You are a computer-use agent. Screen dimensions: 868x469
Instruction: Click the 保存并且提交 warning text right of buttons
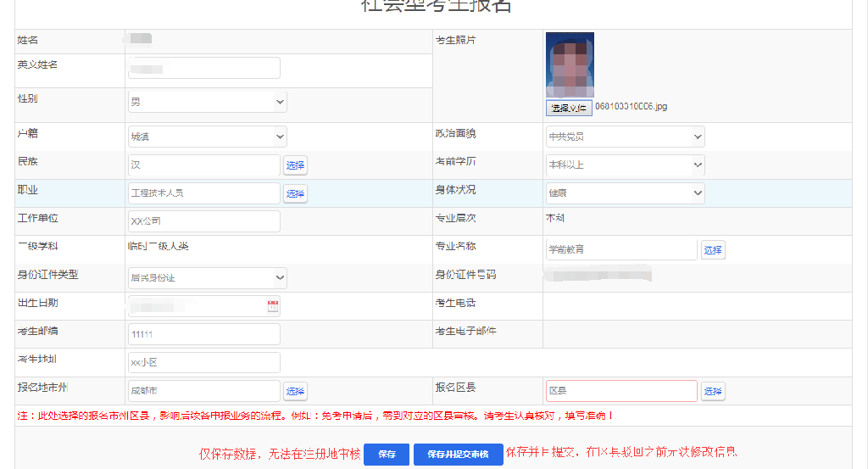coord(621,452)
